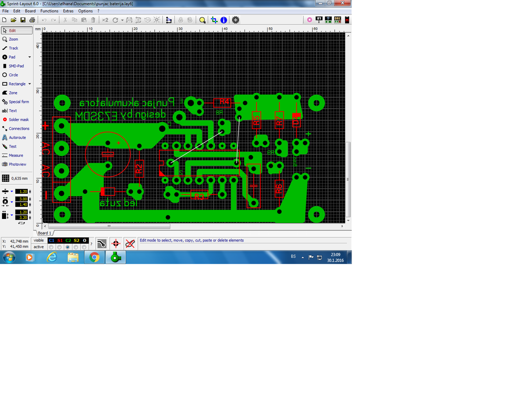Screen dimensions: 509x420
Task: Open Chrome from the taskbar
Action: pos(94,257)
